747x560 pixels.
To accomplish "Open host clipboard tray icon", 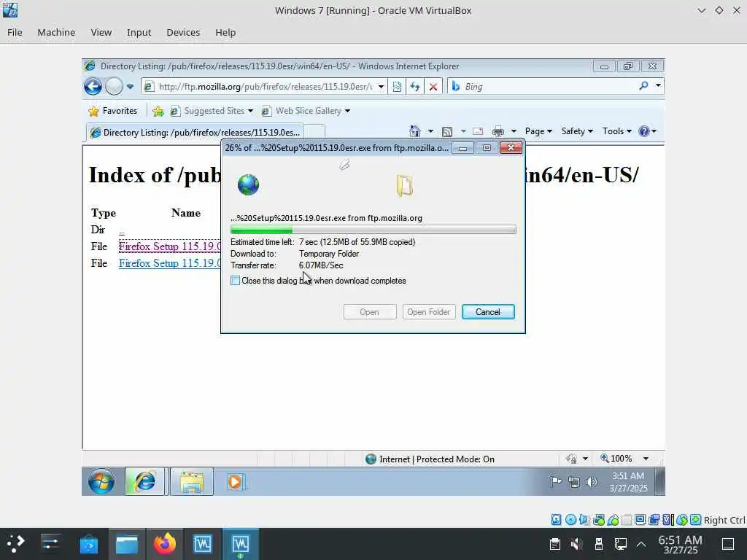I will (554, 544).
